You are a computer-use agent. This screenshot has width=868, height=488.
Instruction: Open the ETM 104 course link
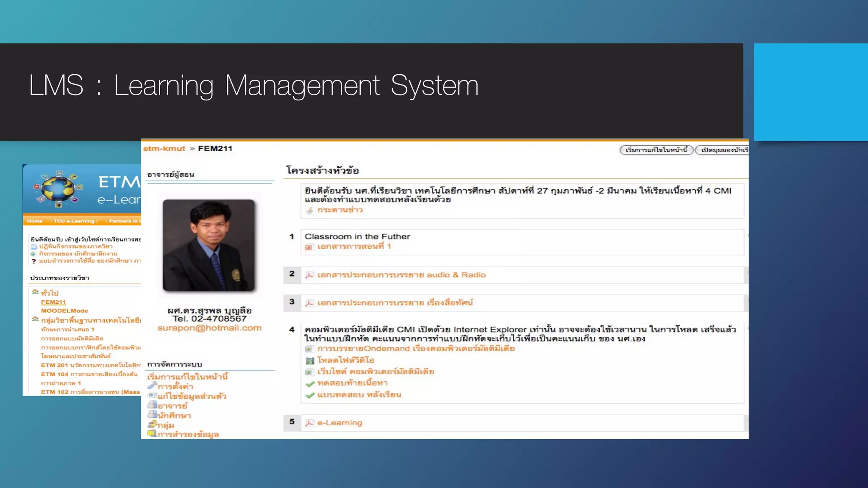point(89,374)
